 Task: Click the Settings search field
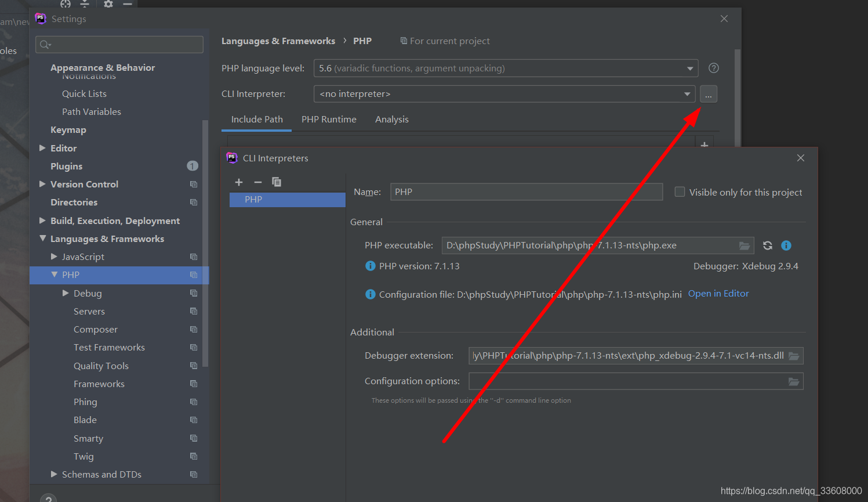point(119,45)
